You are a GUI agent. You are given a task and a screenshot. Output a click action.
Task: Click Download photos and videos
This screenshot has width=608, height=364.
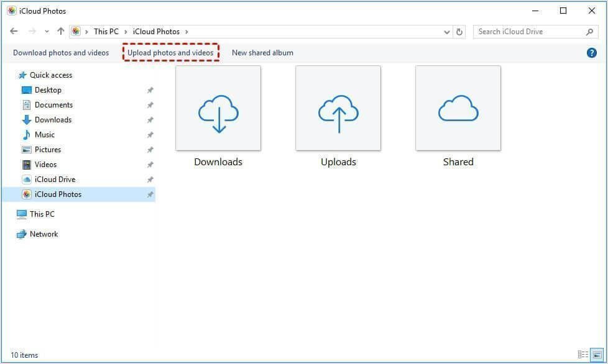(61, 53)
